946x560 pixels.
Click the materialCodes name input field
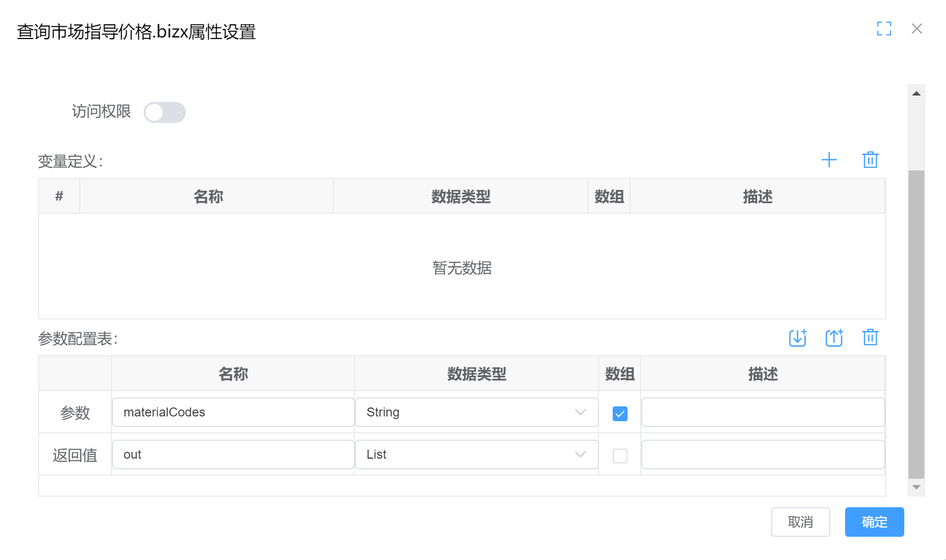pos(233,412)
